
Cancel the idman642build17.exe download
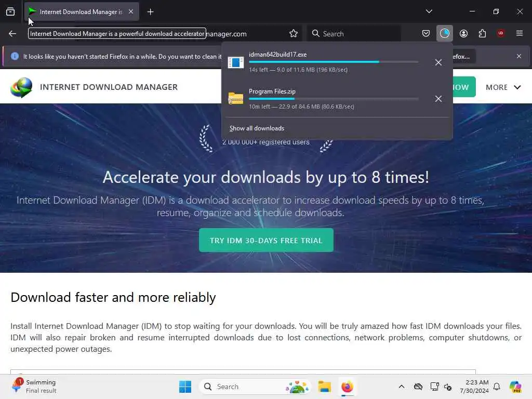click(x=438, y=62)
